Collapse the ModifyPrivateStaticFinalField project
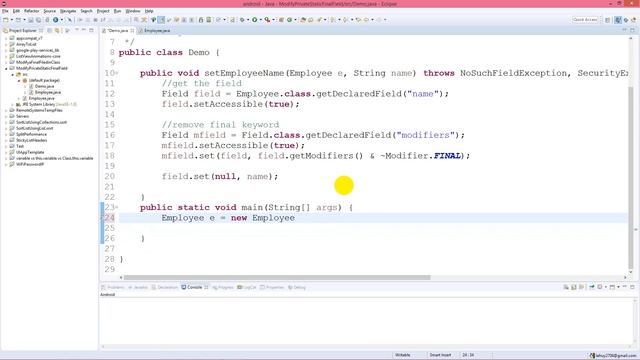 tap(7, 69)
